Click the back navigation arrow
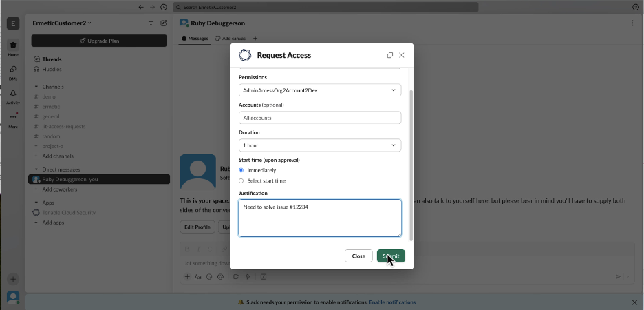 pyautogui.click(x=141, y=7)
